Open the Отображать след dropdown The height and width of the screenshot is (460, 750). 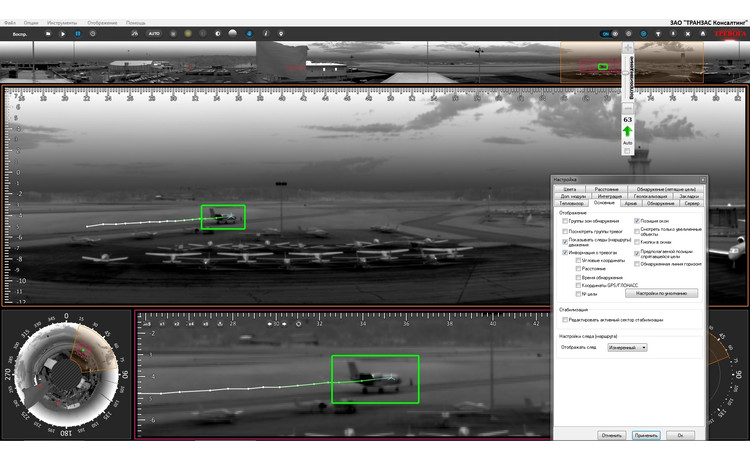pos(627,347)
